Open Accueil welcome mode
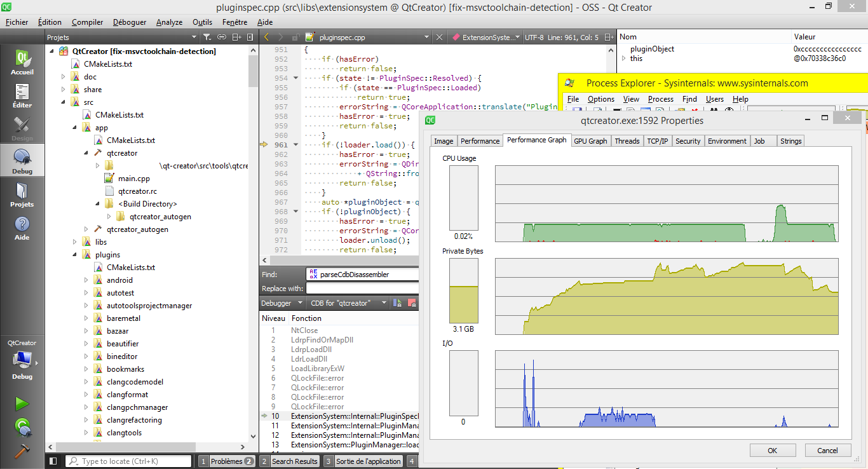The image size is (868, 469). click(22, 62)
